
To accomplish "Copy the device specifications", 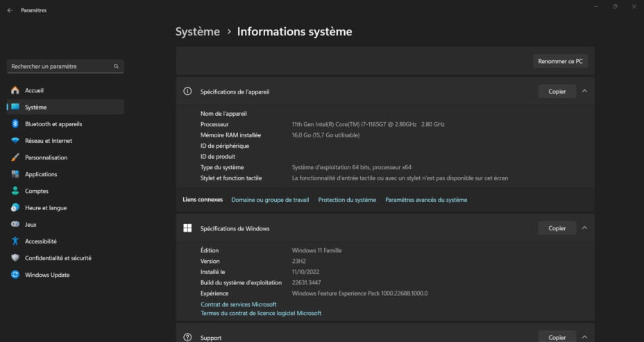I will (557, 91).
